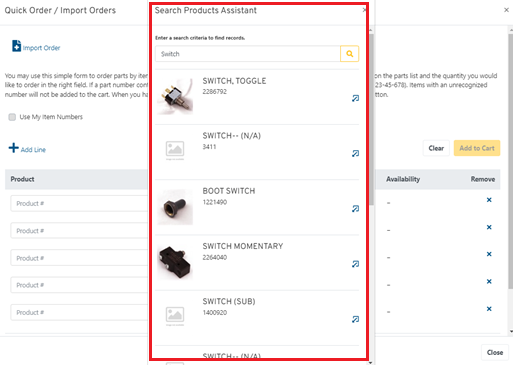
Task: Click the Close button at bottom
Action: pos(495,352)
